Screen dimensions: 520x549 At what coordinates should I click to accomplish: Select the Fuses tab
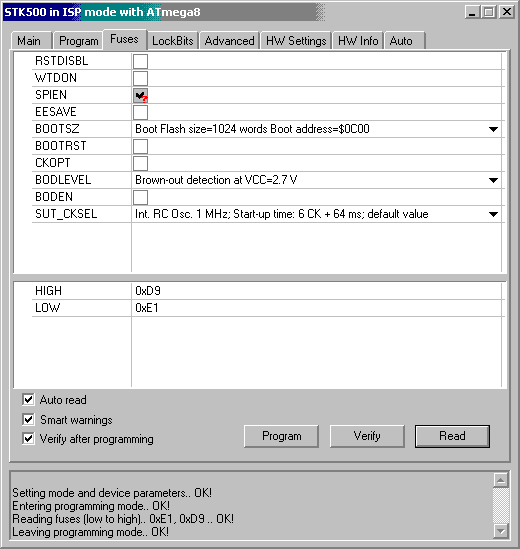click(124, 39)
